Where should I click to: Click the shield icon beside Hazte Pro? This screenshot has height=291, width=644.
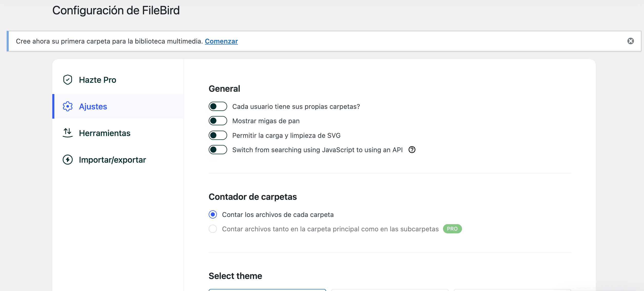pos(68,80)
